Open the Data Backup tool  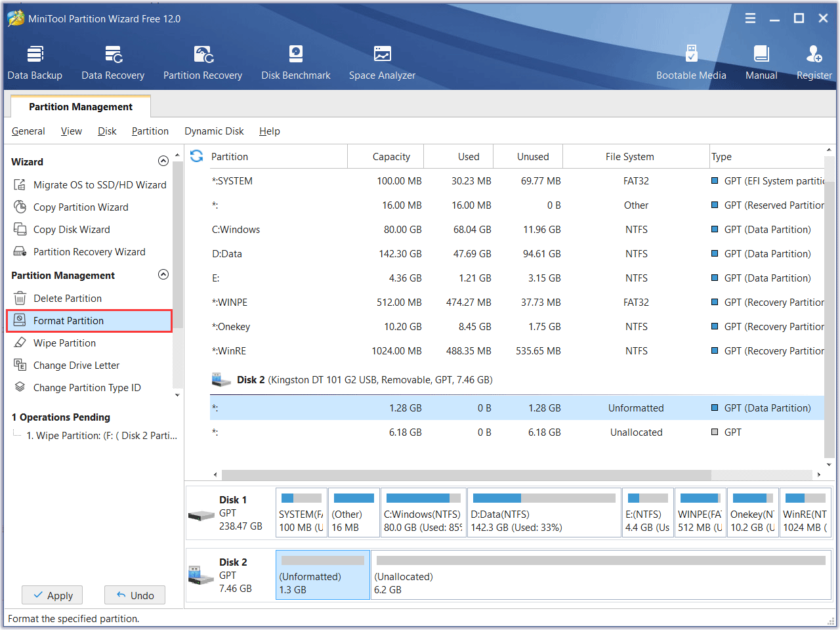tap(35, 63)
